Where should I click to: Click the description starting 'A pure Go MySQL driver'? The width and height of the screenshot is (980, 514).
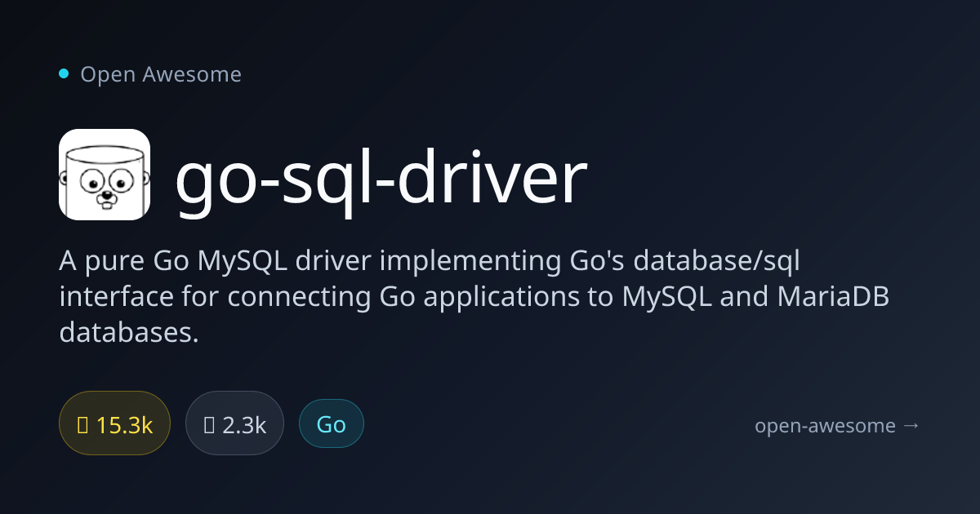(474, 297)
